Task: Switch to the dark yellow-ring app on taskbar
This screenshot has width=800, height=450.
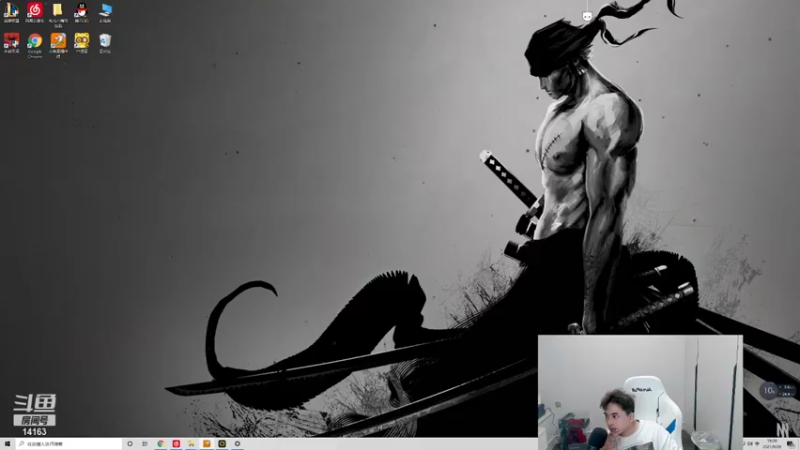Action: (x=222, y=444)
